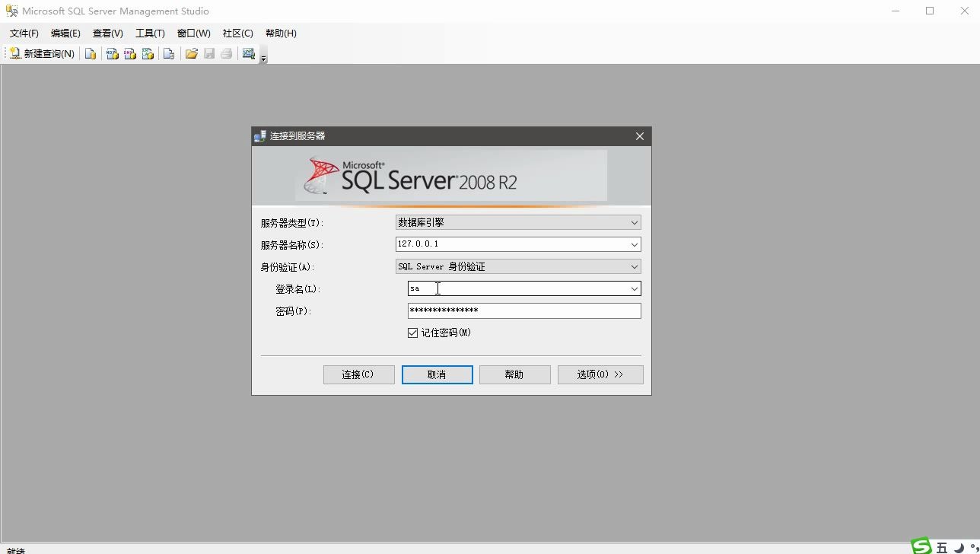Screen dimensions: 980x554
Task: Click the SQL Server Compact Query icon
Action: [169, 53]
